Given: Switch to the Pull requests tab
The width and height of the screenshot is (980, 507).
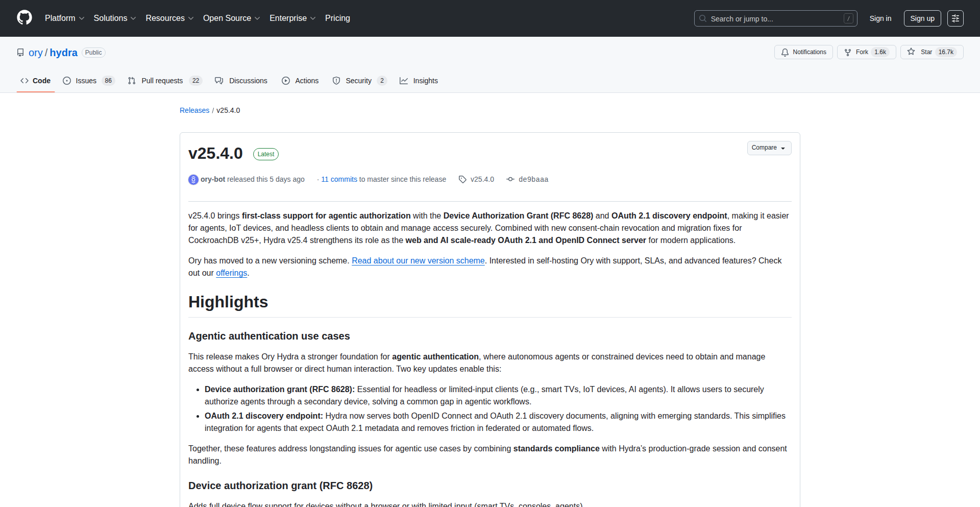Looking at the screenshot, I should click(162, 81).
